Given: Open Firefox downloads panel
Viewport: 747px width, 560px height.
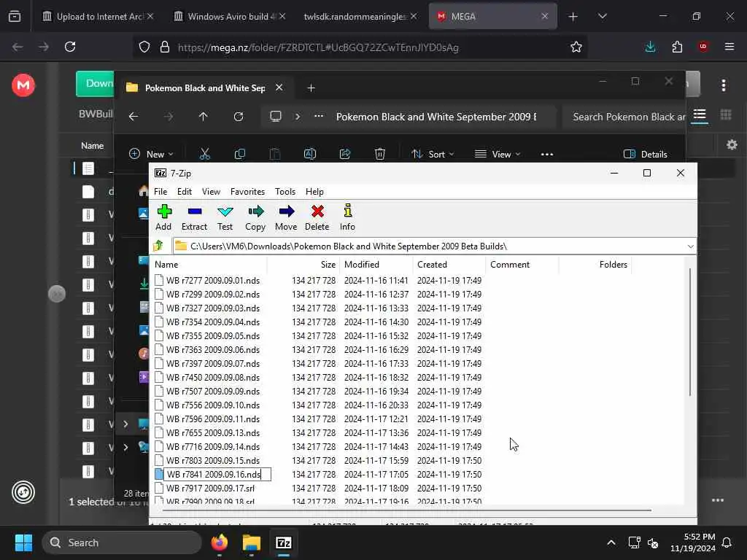Looking at the screenshot, I should click(650, 47).
